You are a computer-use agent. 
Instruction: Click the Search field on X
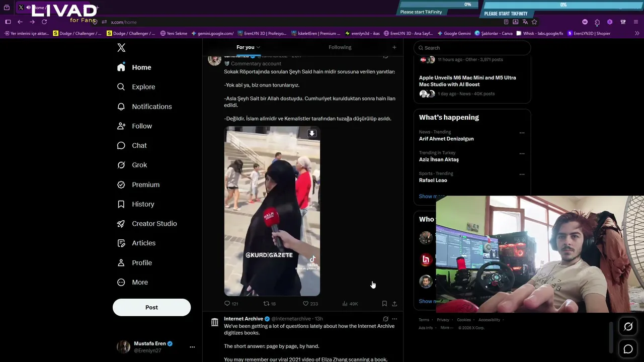pyautogui.click(x=472, y=48)
